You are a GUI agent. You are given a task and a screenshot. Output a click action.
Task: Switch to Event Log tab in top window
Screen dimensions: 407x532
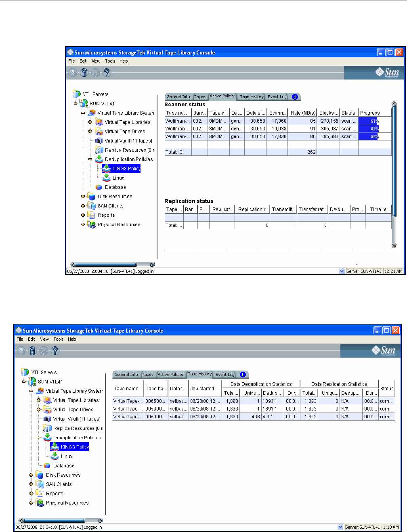pyautogui.click(x=277, y=97)
